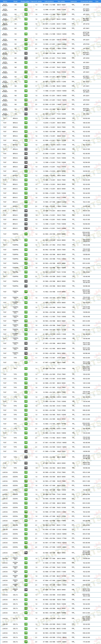Click petrol icon in Delta 142kW/193KM row
101x644 pixels.
(26, 642)
